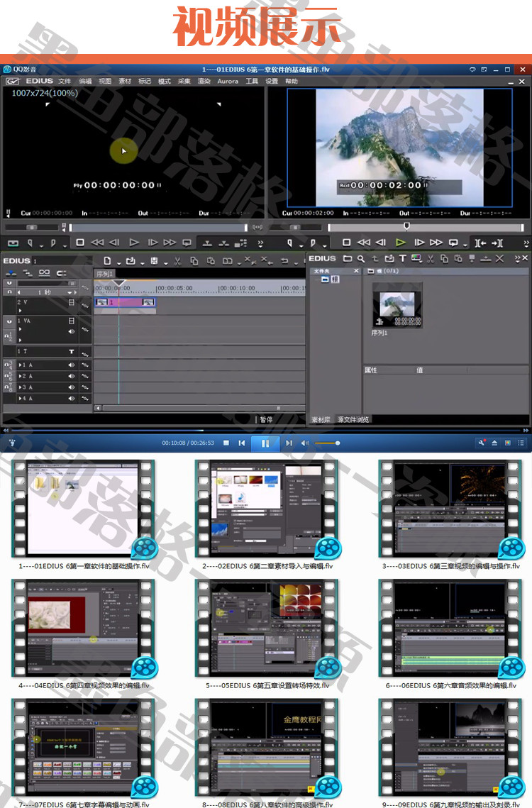Click the Copy icon in timeline toolbar
The image size is (532, 808).
tap(194, 261)
